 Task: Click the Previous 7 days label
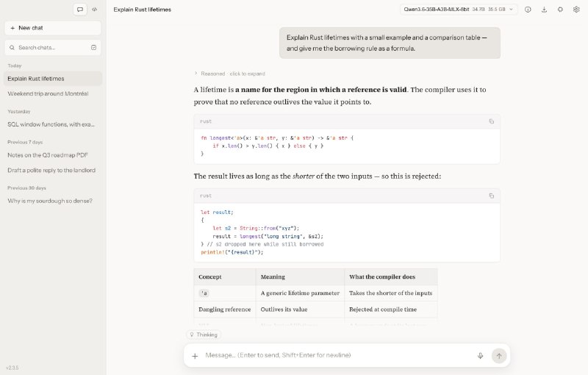(x=25, y=142)
